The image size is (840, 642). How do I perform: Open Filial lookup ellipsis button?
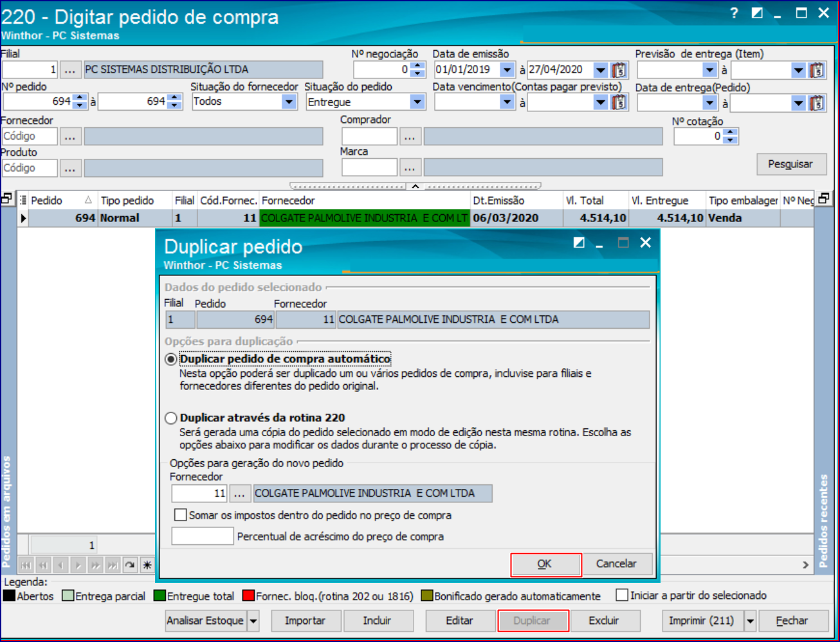point(70,69)
